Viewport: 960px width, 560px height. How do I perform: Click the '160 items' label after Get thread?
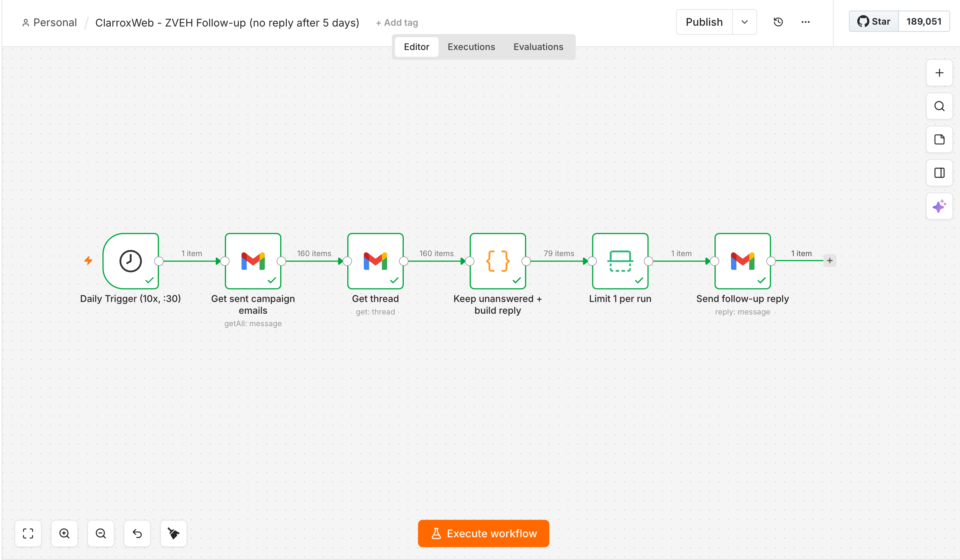tap(436, 253)
